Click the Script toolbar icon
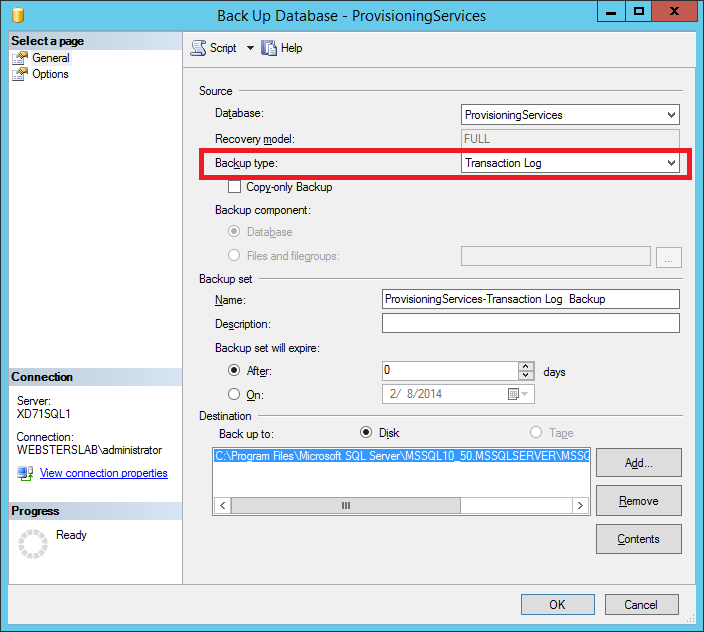The height and width of the screenshot is (632, 704). point(198,48)
